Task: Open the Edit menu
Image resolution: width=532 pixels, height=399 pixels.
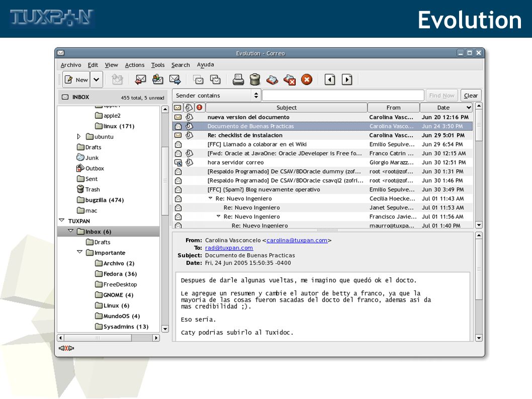Action: point(93,65)
